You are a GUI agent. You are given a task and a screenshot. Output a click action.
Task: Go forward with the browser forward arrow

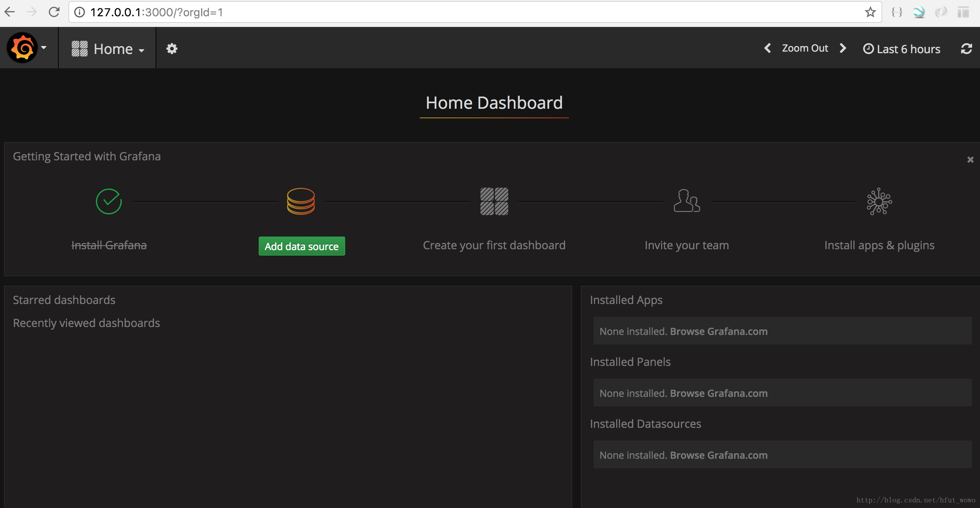click(x=31, y=12)
